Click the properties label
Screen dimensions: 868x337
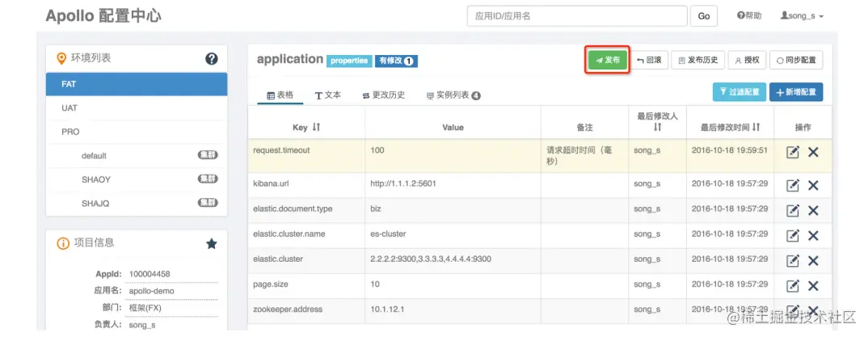(349, 61)
